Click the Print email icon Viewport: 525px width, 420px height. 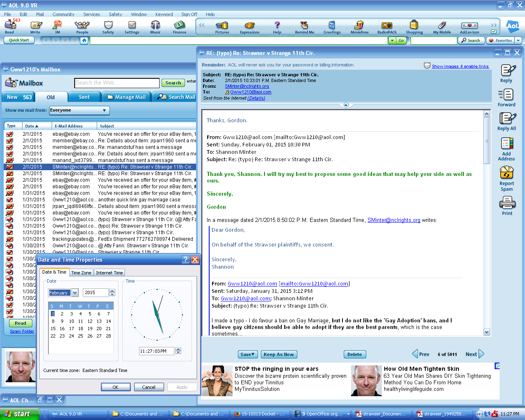[507, 206]
